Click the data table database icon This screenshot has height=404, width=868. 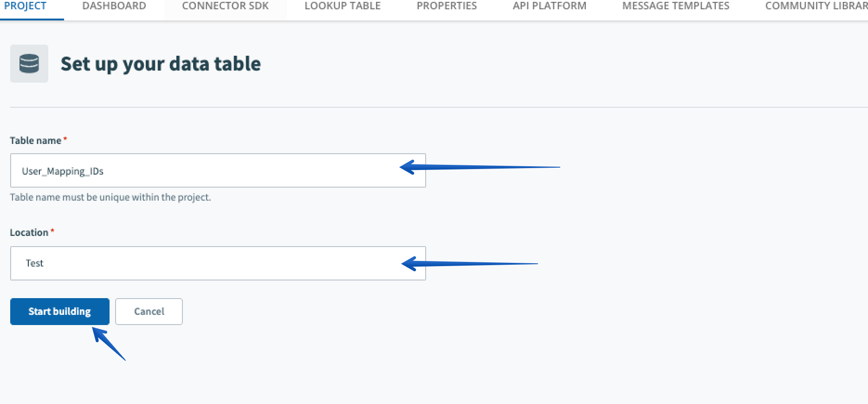pyautogui.click(x=29, y=63)
